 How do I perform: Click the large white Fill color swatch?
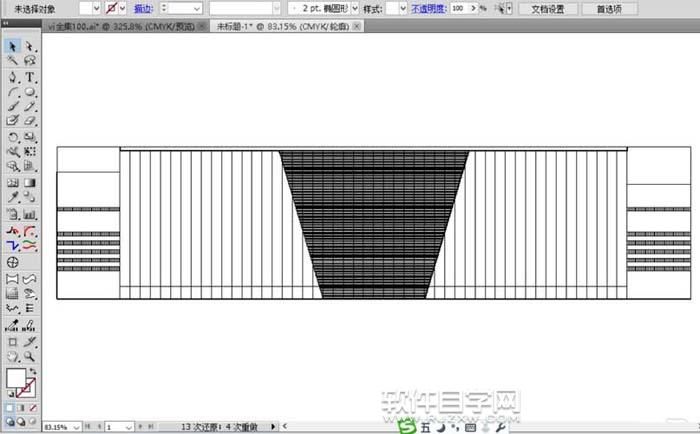tap(15, 379)
